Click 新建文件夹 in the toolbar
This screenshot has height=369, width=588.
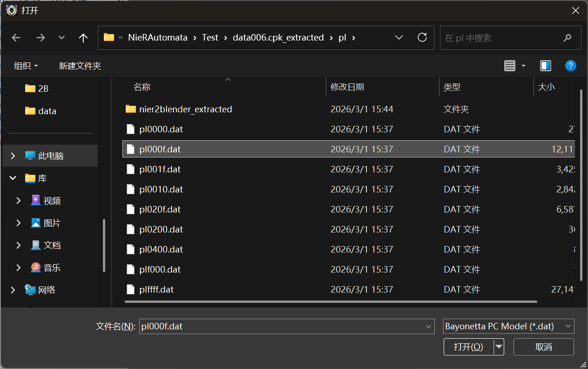(80, 66)
